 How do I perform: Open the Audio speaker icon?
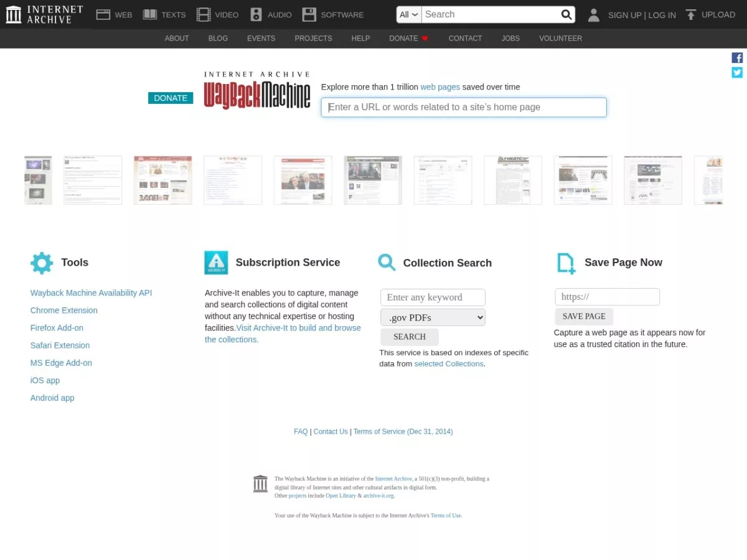[256, 14]
